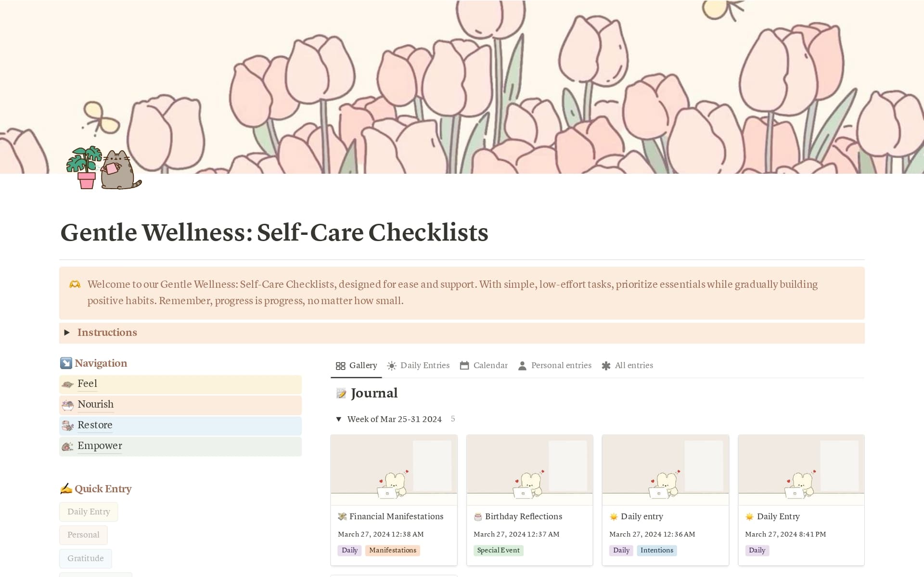This screenshot has height=577, width=924.
Task: Click the pencil icon next to Quick Entry
Action: click(x=66, y=488)
